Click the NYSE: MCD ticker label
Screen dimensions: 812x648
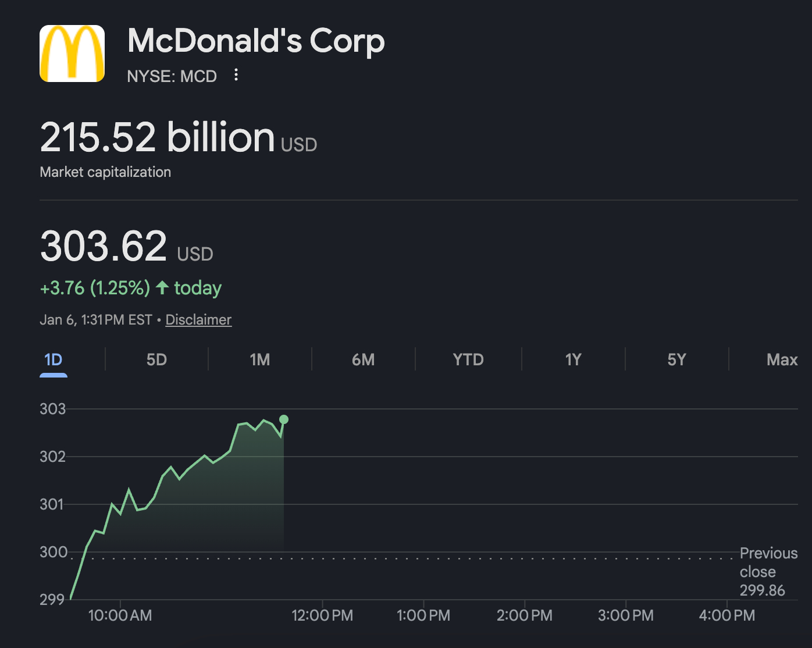coord(172,76)
